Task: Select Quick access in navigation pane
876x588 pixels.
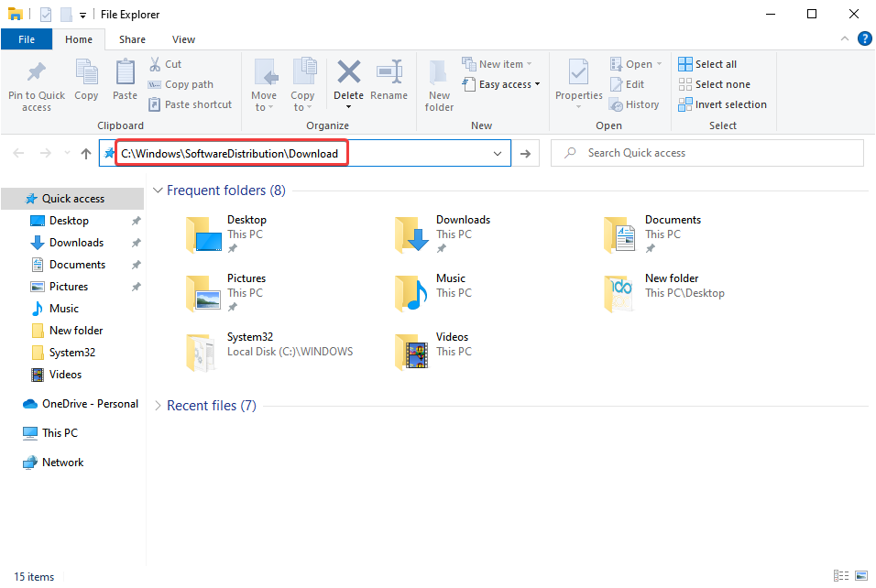Action: 72,198
